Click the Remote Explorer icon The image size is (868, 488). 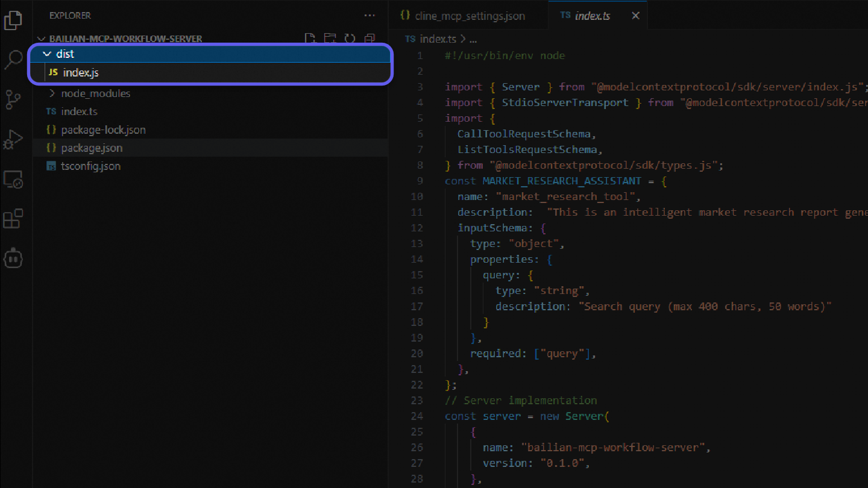click(x=13, y=179)
